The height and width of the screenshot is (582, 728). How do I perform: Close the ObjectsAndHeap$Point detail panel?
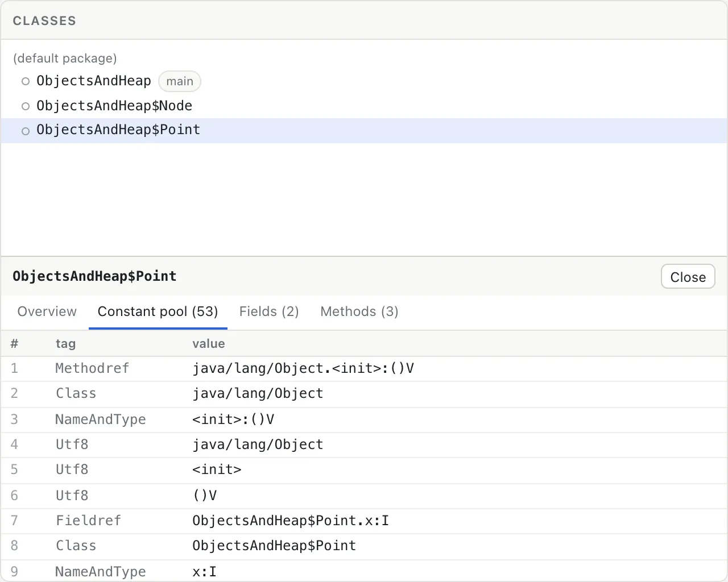click(688, 277)
